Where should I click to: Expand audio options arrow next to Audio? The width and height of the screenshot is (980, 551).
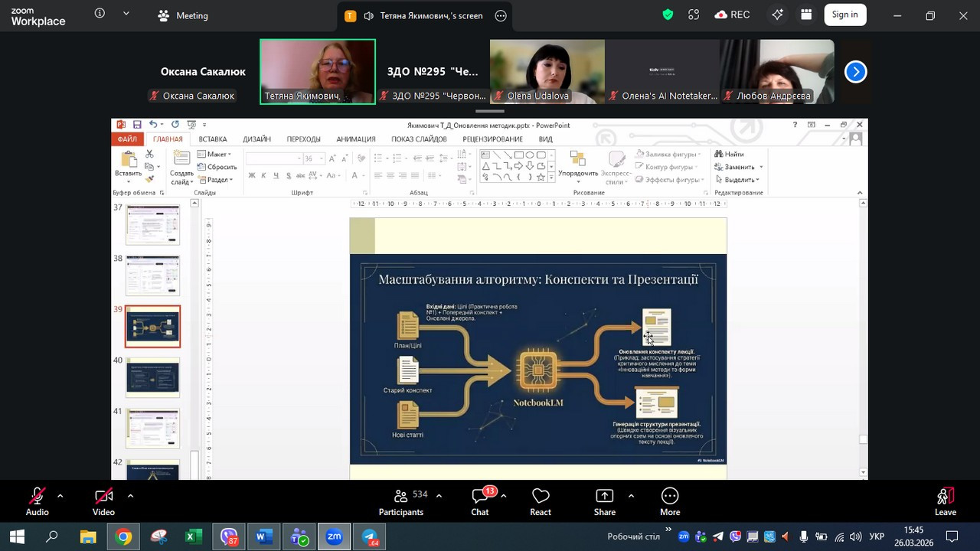pos(60,496)
